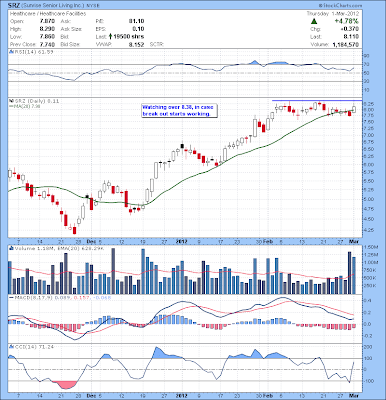
Task: Click the Mar label on the price date axis
Action: pyautogui.click(x=354, y=241)
